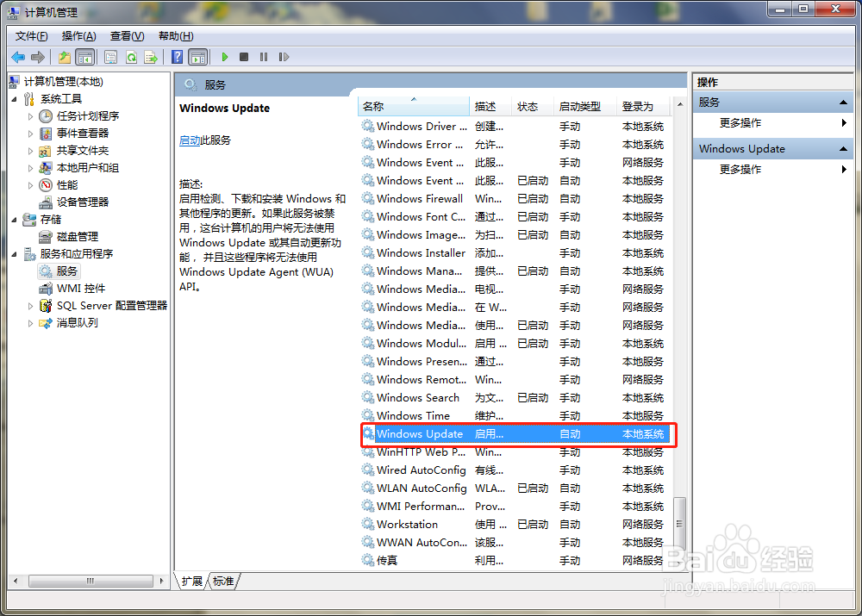Expand the 事件查看器 tree node

tap(30, 133)
